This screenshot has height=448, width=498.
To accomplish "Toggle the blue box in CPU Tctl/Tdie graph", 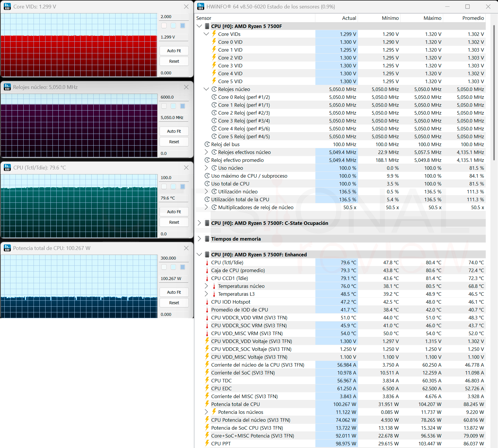I will (x=183, y=186).
